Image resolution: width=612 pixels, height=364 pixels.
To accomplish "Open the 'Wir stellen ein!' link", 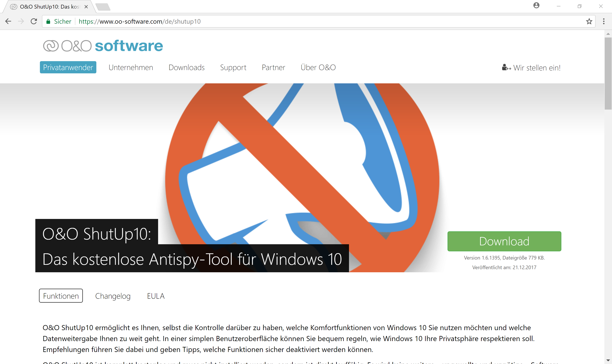I will pos(531,68).
